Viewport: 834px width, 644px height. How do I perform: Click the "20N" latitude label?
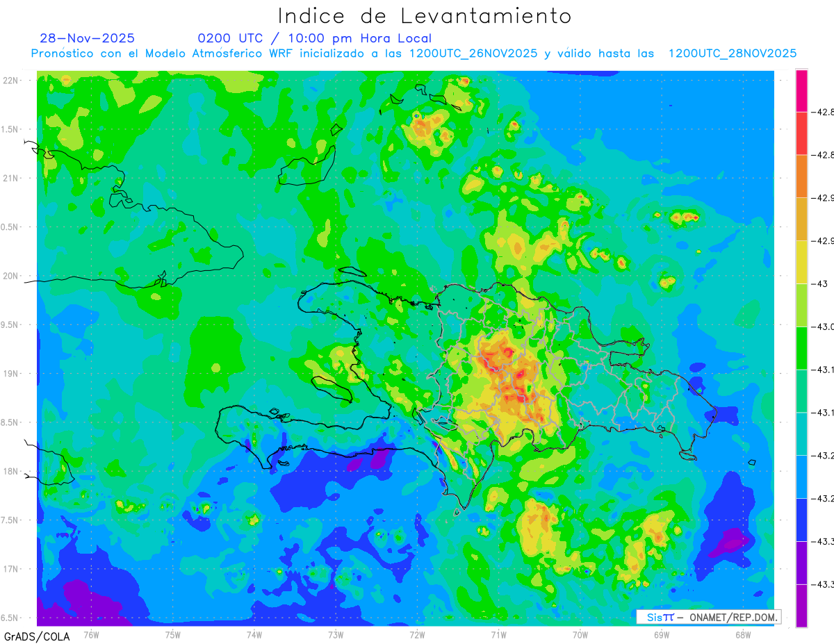coord(10,276)
